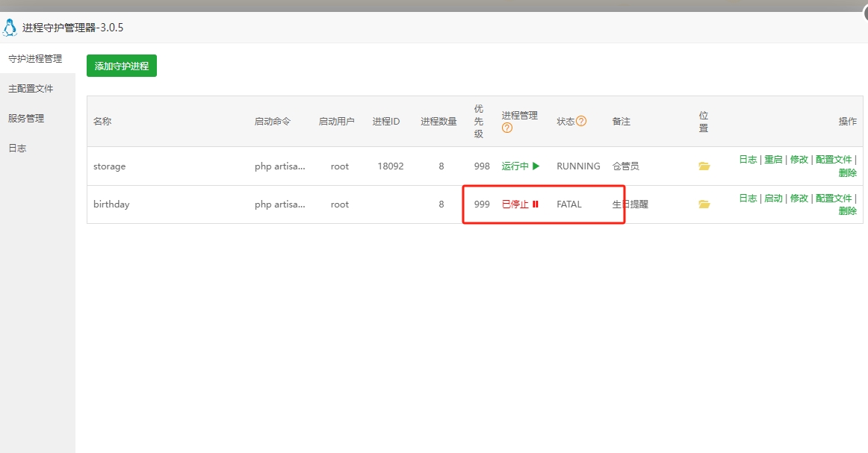Click 修改 for storage process
This screenshot has width=868, height=453.
[x=799, y=159]
